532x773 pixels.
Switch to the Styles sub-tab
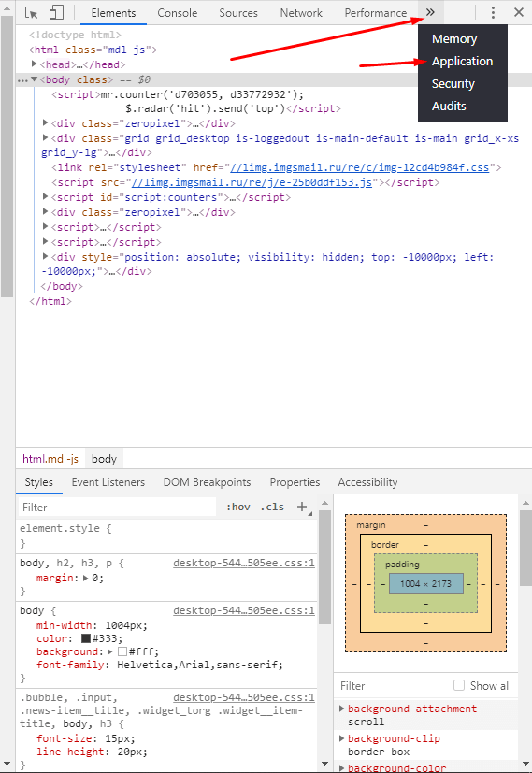pyautogui.click(x=39, y=482)
